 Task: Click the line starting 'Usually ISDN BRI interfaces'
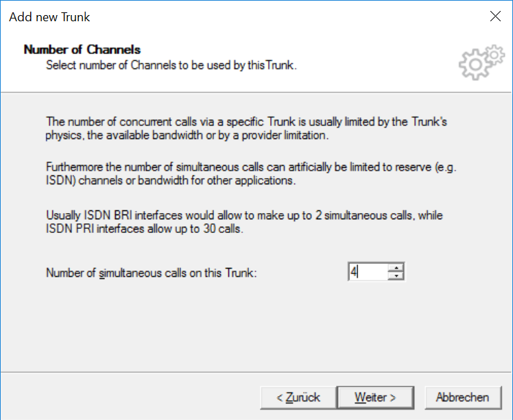tap(244, 215)
